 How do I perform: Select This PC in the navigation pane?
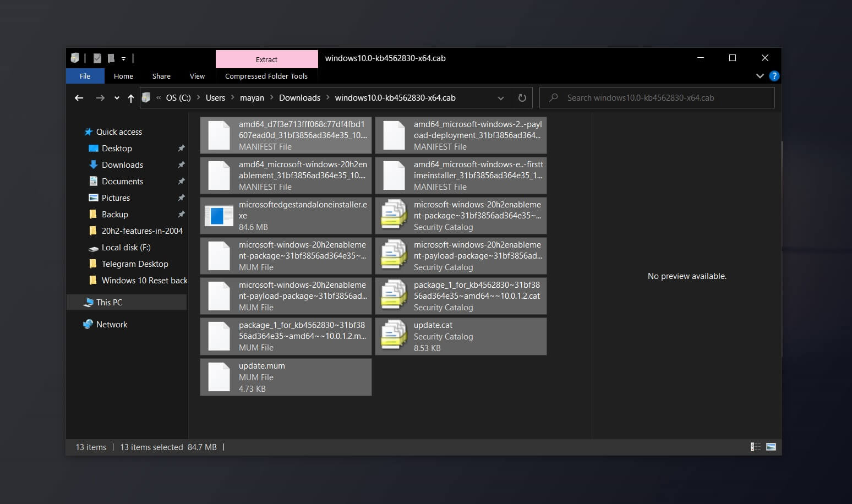[109, 303]
